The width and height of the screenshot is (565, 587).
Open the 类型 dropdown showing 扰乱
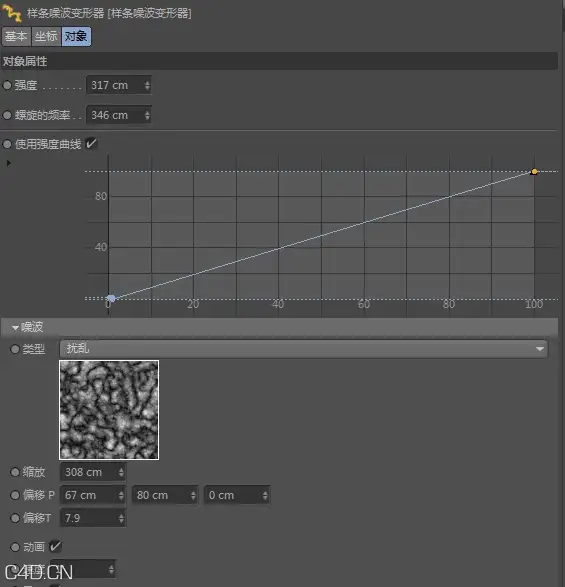pyautogui.click(x=304, y=349)
